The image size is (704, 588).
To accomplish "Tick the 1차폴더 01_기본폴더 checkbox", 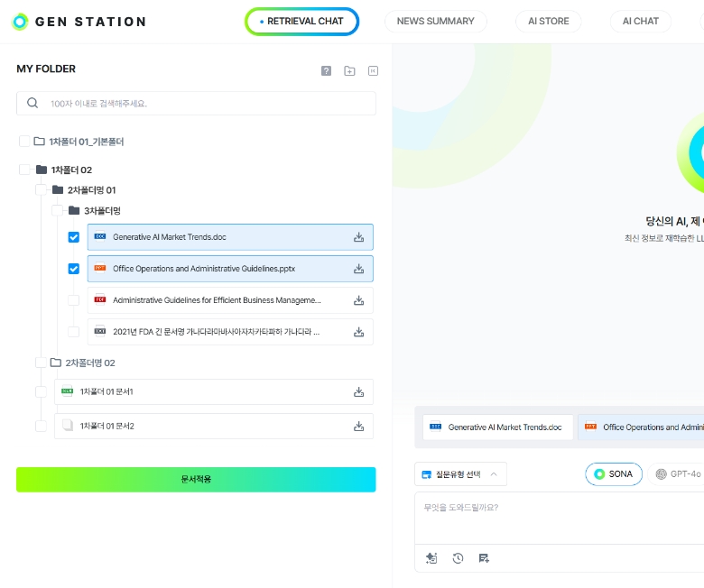I will tap(24, 142).
